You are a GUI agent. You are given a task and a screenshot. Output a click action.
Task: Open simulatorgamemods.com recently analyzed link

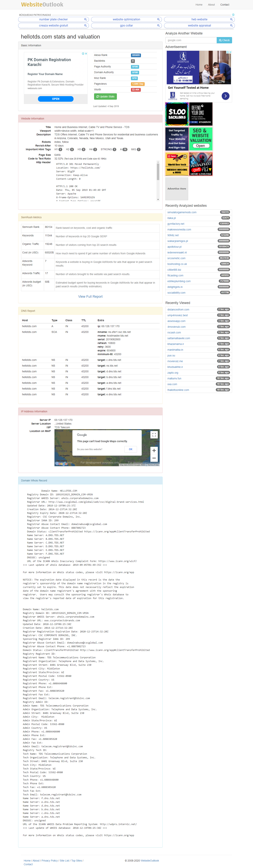tap(182, 212)
